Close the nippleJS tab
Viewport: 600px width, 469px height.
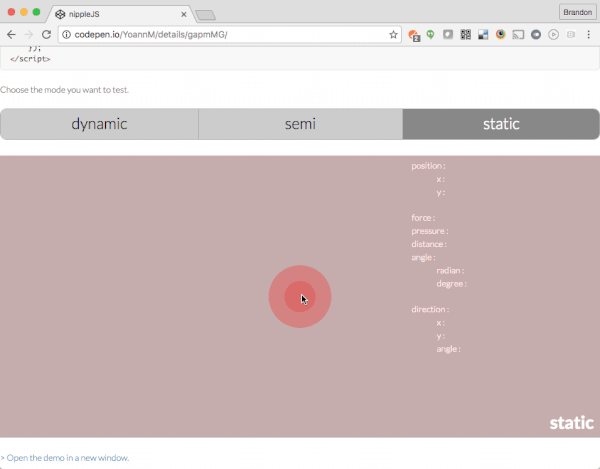point(184,14)
